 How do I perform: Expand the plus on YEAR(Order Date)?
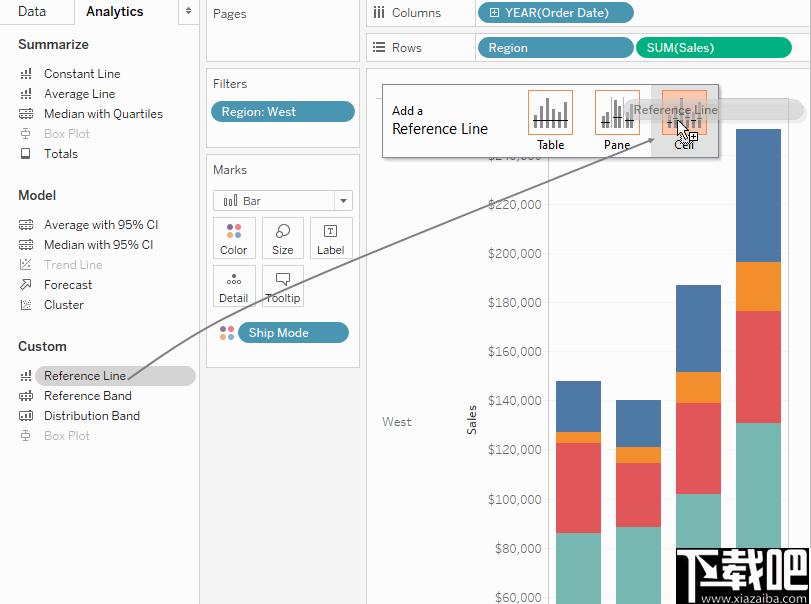coord(494,12)
